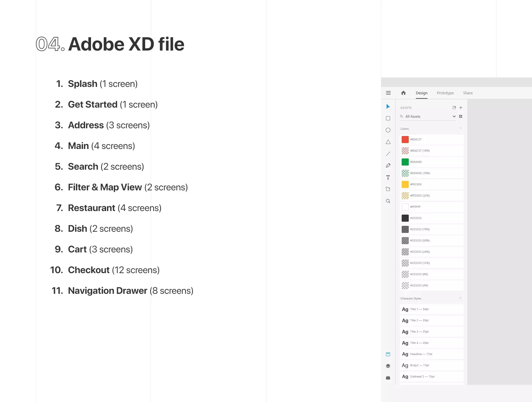The image size is (532, 402).
Task: Activate the Zoom magnifier tool
Action: coord(388,201)
